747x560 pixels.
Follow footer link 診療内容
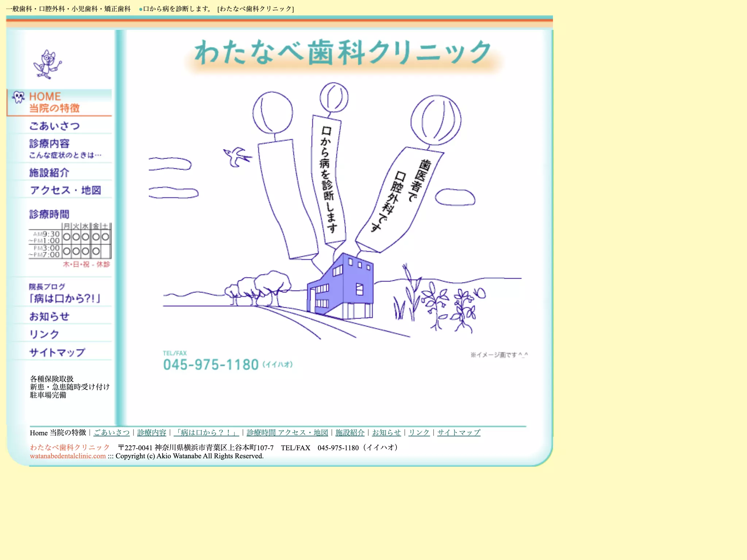click(152, 433)
